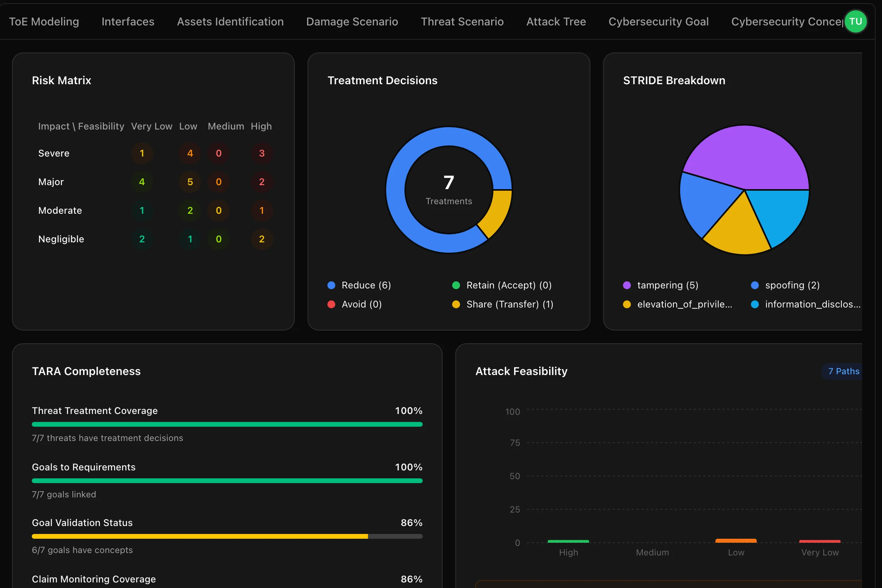The height and width of the screenshot is (588, 882).
Task: Switch to the Interfaces tab
Action: (128, 21)
